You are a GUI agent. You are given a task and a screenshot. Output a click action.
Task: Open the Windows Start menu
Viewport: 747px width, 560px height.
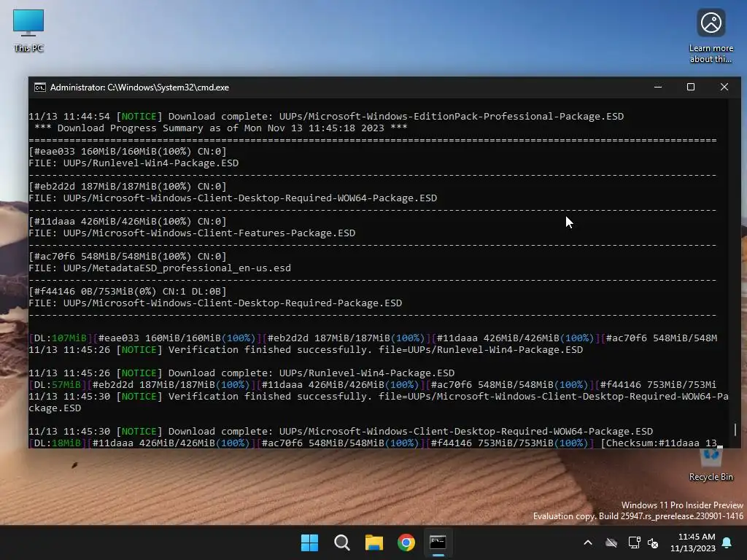[309, 542]
